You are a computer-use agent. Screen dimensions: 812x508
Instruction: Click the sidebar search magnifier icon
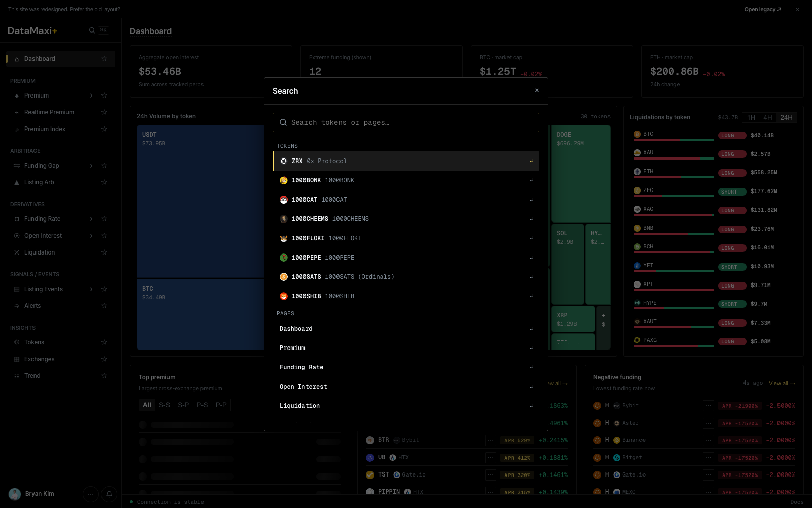(x=92, y=30)
